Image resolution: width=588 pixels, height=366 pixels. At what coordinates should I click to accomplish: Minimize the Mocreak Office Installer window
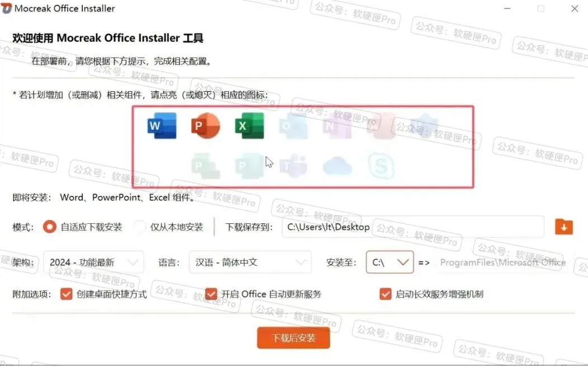point(508,8)
